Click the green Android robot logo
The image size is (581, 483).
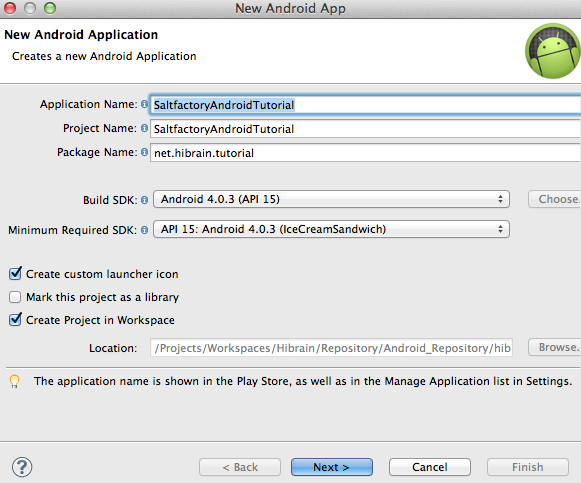(x=553, y=51)
